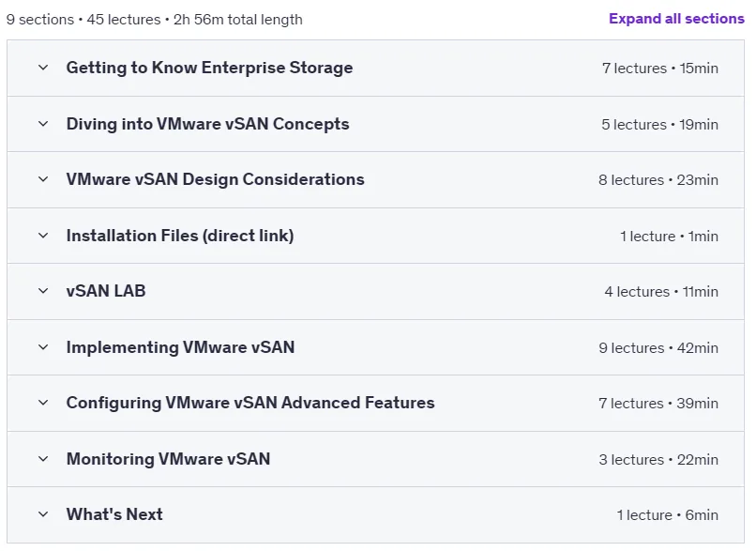
Task: Expand the What's Next section chevron
Action: [x=43, y=514]
